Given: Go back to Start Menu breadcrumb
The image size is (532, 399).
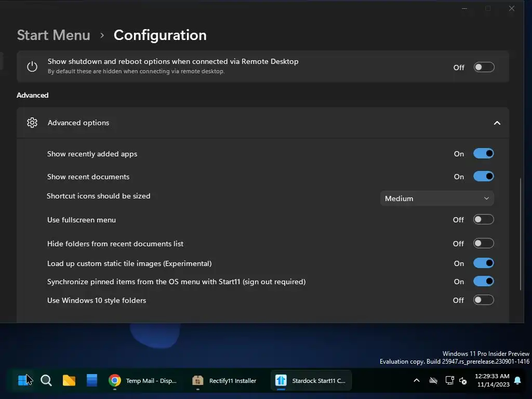Looking at the screenshot, I should tap(54, 35).
